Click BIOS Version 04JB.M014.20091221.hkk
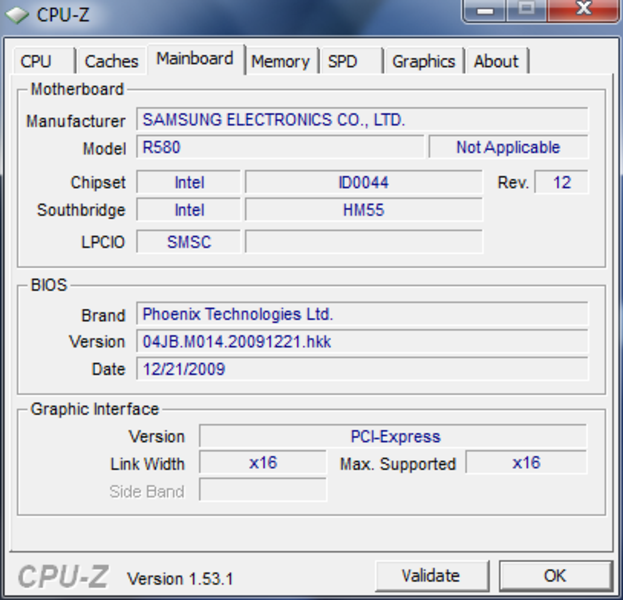The image size is (623, 600). pyautogui.click(x=362, y=341)
